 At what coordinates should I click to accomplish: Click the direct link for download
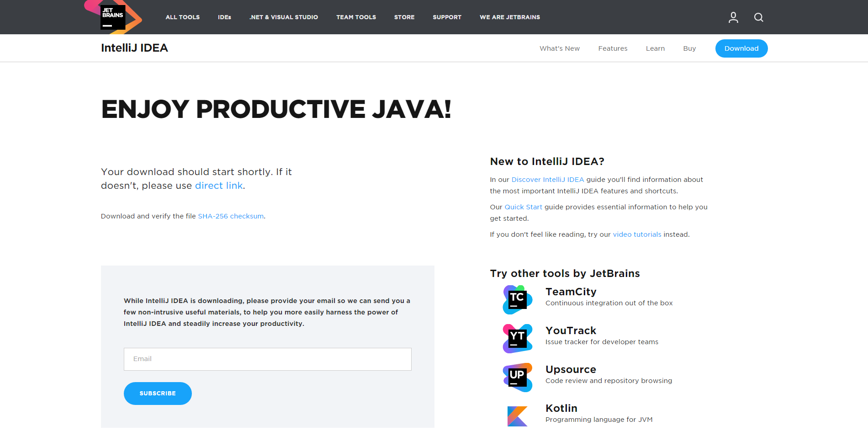point(219,186)
